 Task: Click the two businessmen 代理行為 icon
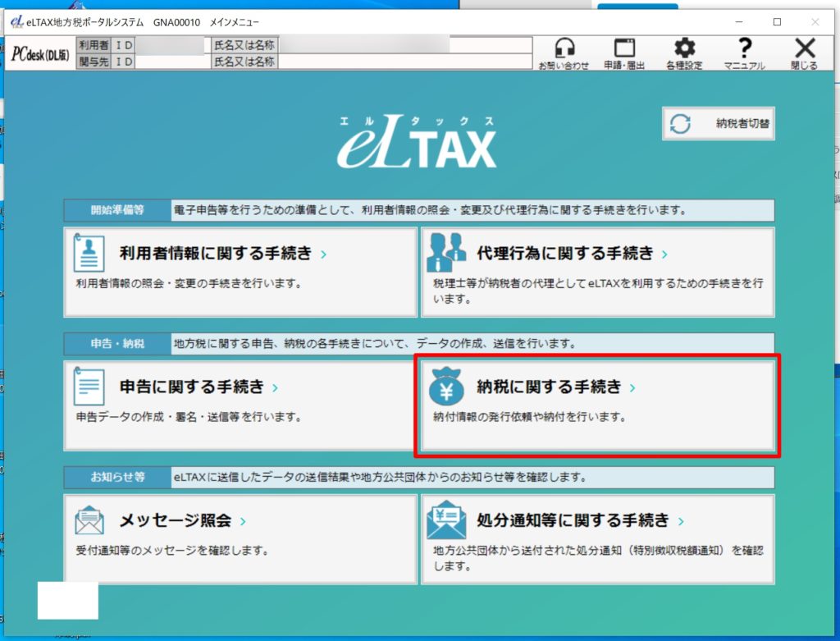[446, 253]
